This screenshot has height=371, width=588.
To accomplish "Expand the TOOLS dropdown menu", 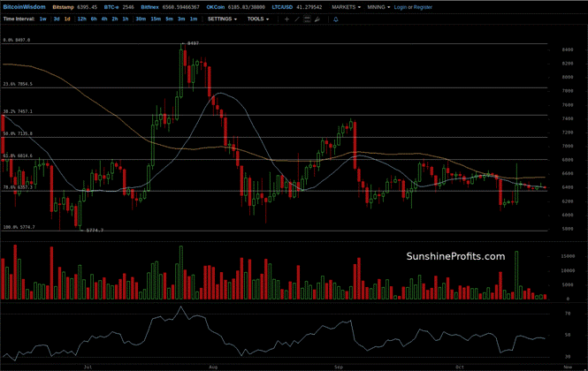I will (256, 19).
